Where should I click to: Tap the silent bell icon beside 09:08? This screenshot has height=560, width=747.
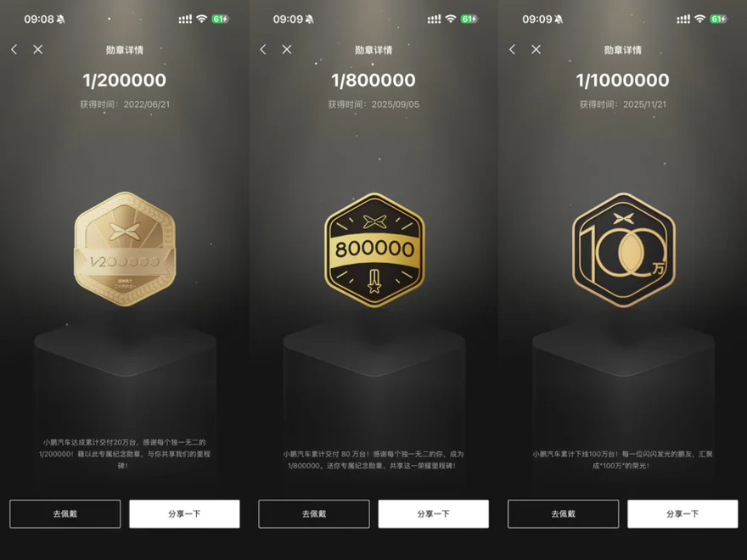tap(60, 20)
